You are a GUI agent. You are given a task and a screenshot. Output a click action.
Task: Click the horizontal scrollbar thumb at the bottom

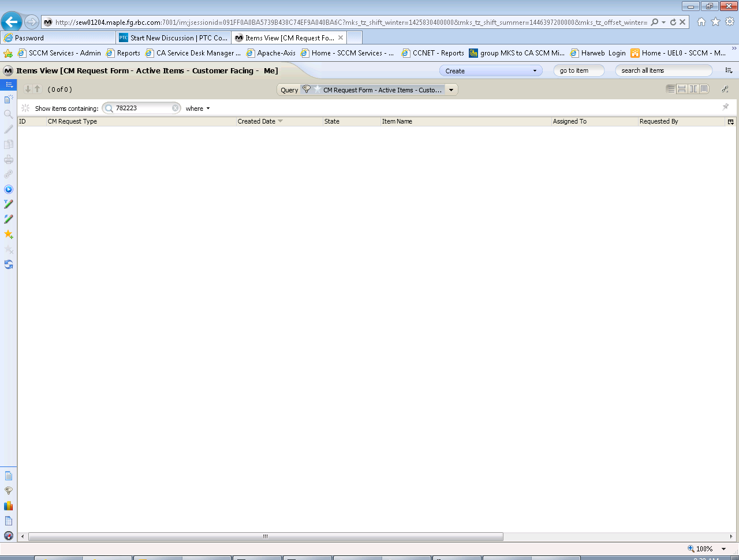point(266,536)
